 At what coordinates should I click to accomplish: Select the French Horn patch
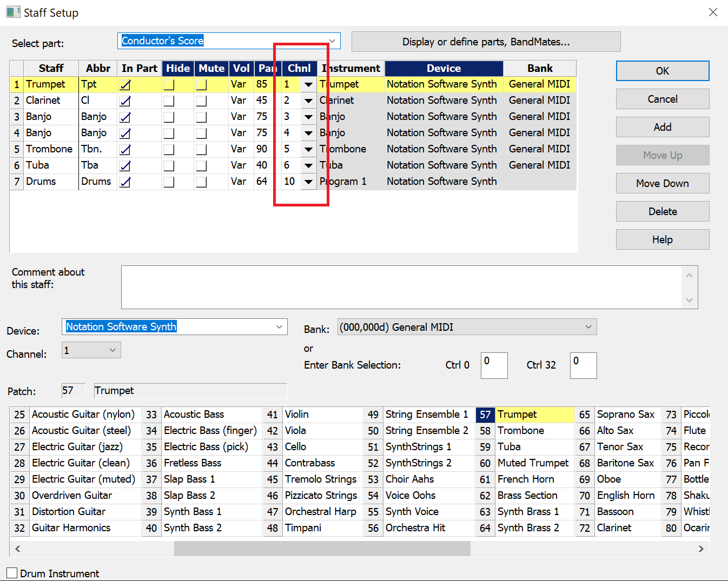pyautogui.click(x=525, y=479)
